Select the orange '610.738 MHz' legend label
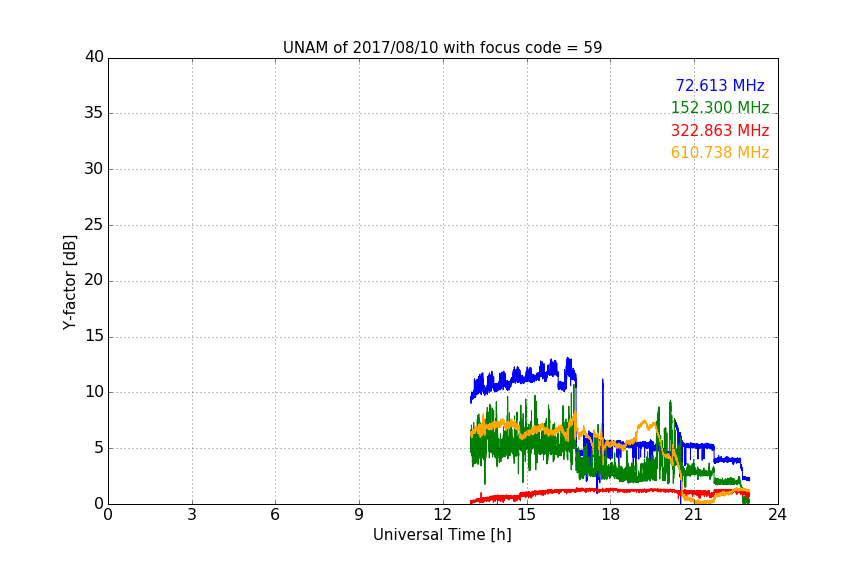Image resolution: width=864 pixels, height=576 pixels. click(x=720, y=153)
